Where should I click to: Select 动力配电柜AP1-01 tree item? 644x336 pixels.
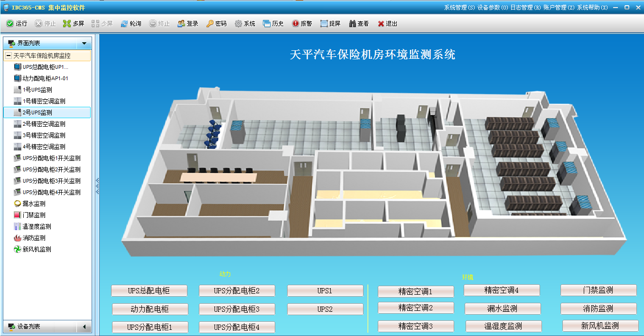tap(46, 78)
